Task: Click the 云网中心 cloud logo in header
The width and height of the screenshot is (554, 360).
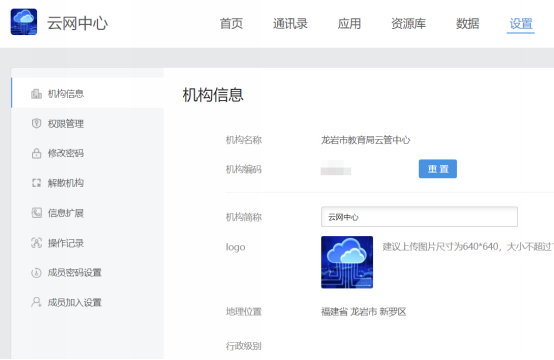Action: pyautogui.click(x=24, y=22)
